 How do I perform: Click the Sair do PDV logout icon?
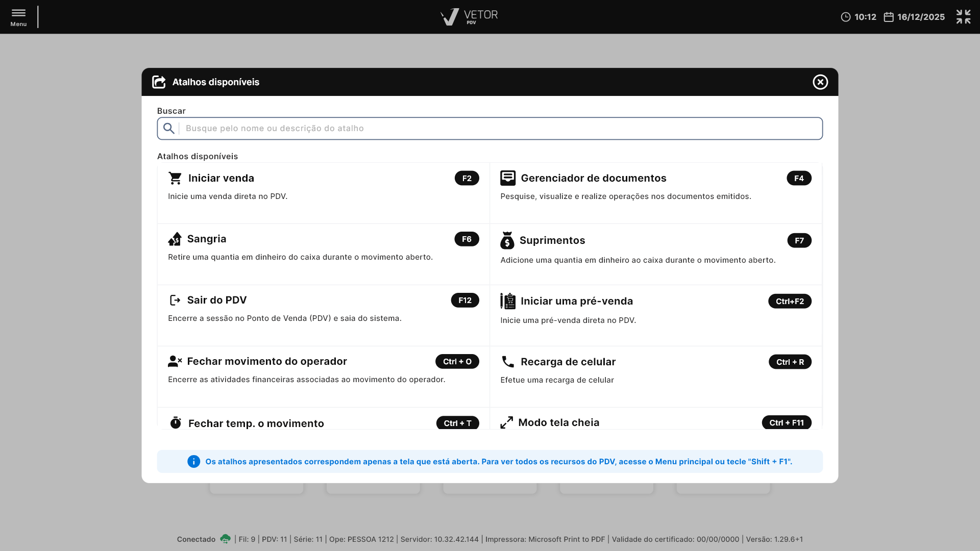[x=175, y=300]
